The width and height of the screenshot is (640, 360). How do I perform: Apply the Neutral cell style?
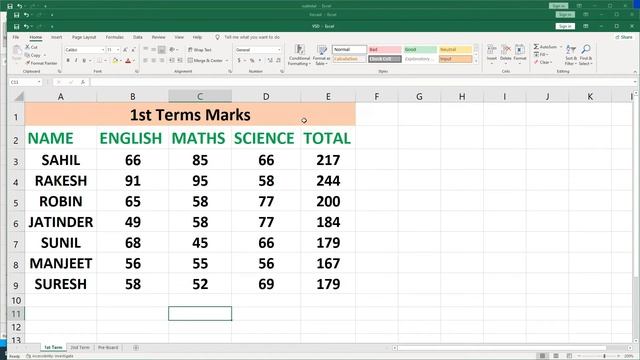click(455, 50)
